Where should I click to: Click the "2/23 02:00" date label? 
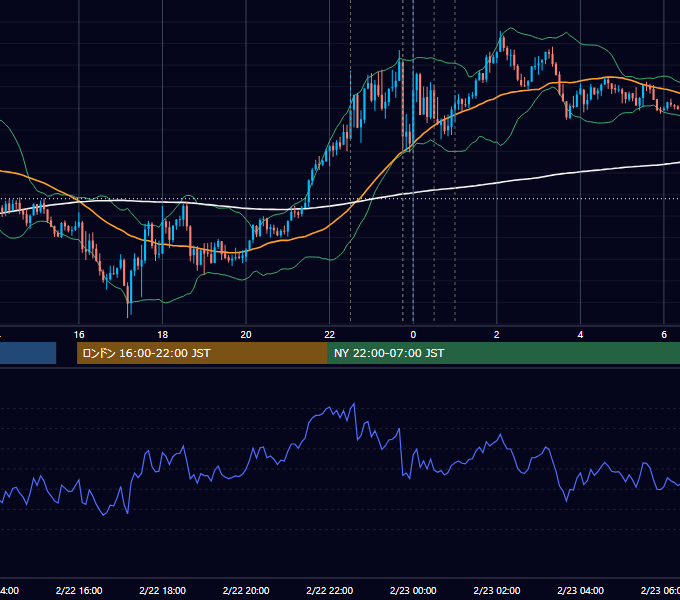497,590
